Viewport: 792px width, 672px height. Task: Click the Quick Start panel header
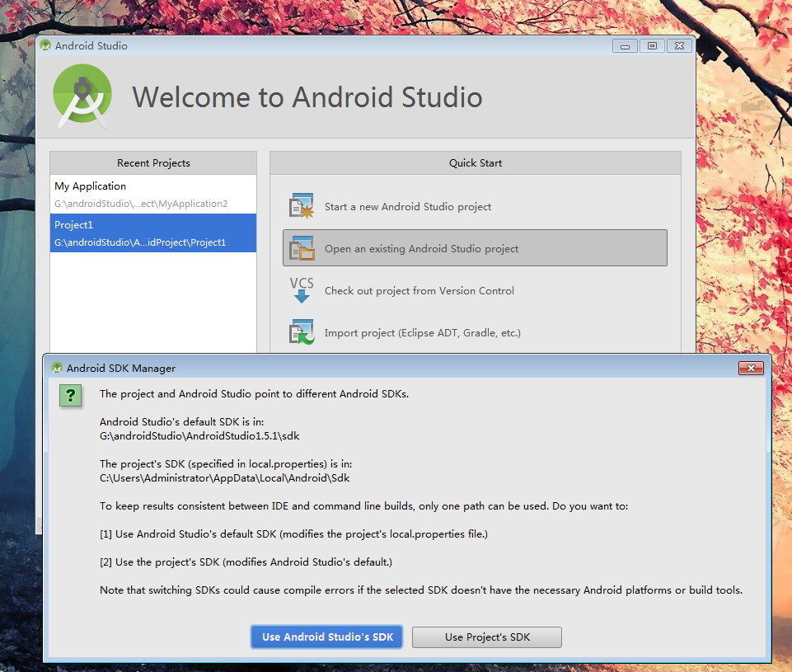[476, 162]
